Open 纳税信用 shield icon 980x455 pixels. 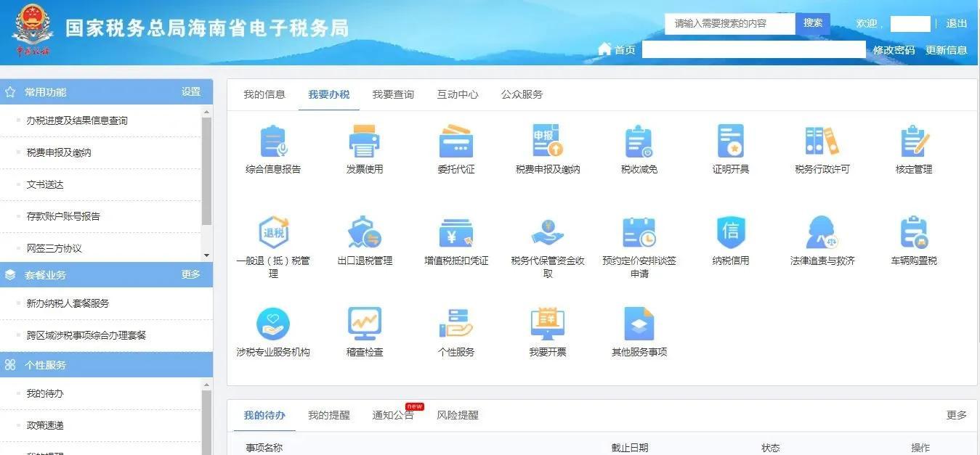click(x=731, y=233)
